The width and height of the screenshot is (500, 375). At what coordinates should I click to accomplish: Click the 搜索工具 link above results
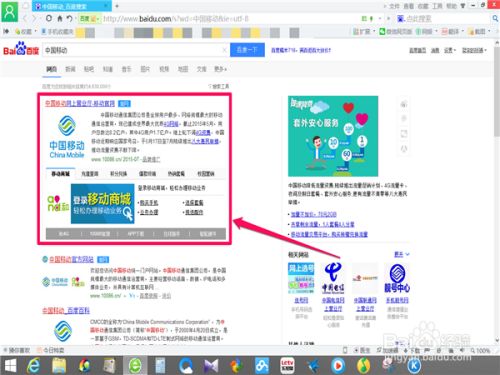[x=219, y=86]
